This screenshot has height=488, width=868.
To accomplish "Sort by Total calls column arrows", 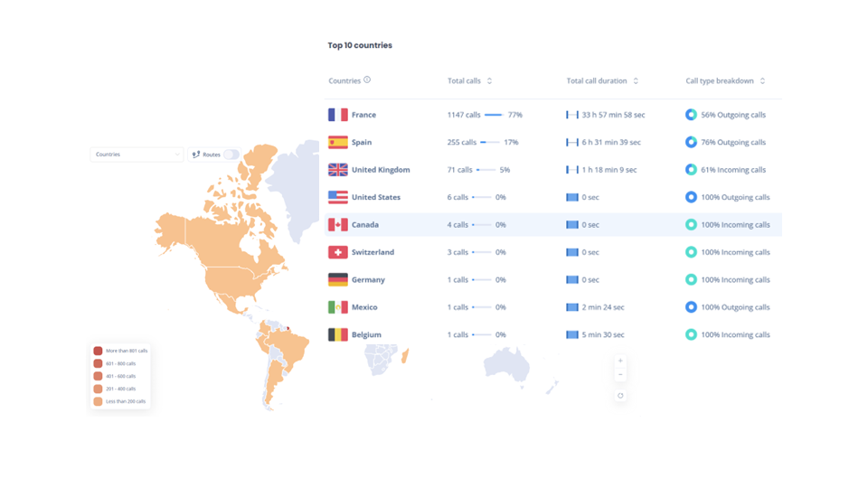I will tap(489, 80).
